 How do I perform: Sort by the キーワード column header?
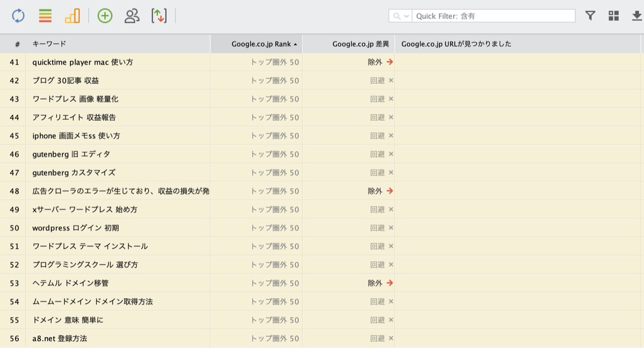click(x=118, y=44)
